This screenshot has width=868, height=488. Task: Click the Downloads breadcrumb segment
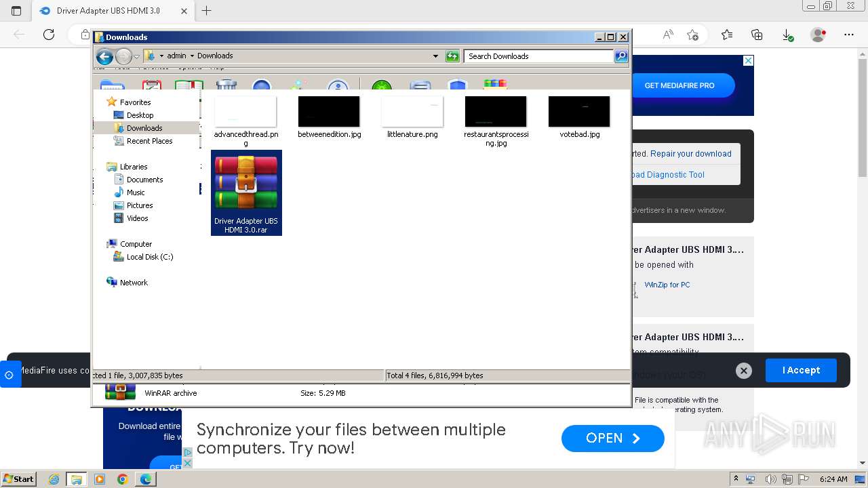click(215, 56)
